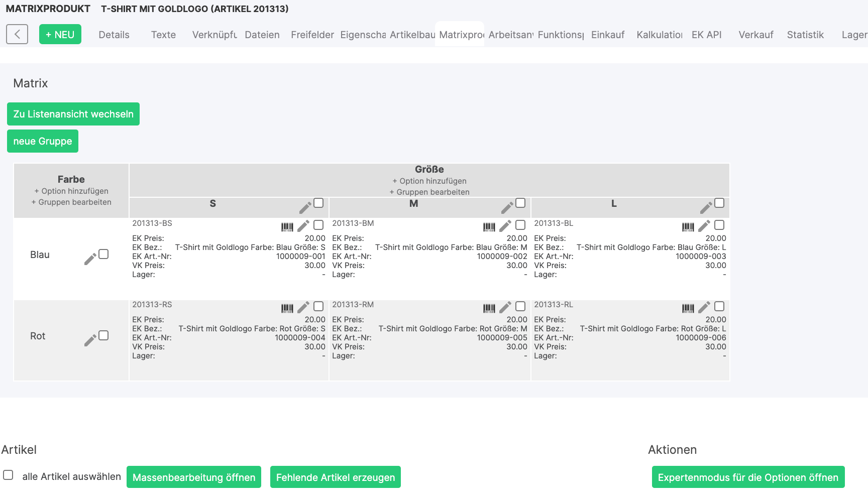Toggle checkbox of the Rot row

pos(103,335)
